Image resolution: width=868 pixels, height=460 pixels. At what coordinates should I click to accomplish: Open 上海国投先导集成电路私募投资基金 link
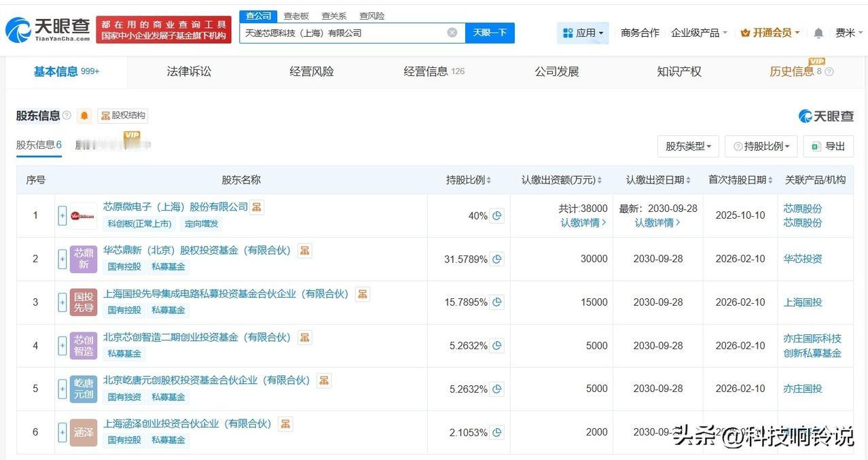pos(225,294)
